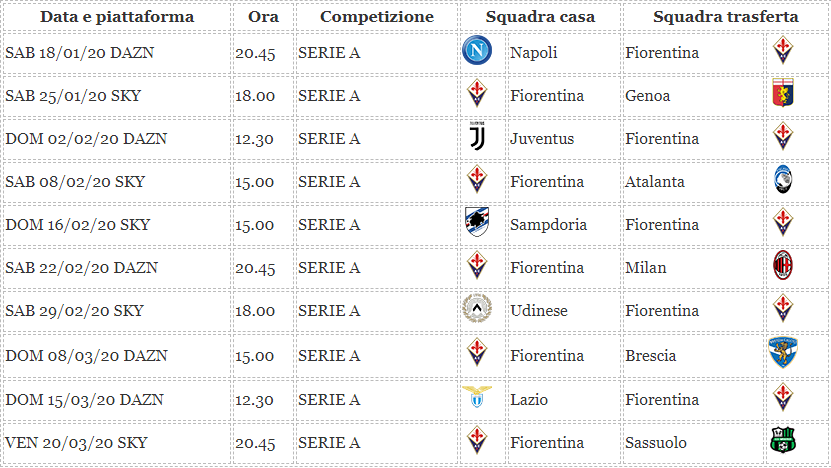Click the 'Squadra casa' column header

coord(540,17)
